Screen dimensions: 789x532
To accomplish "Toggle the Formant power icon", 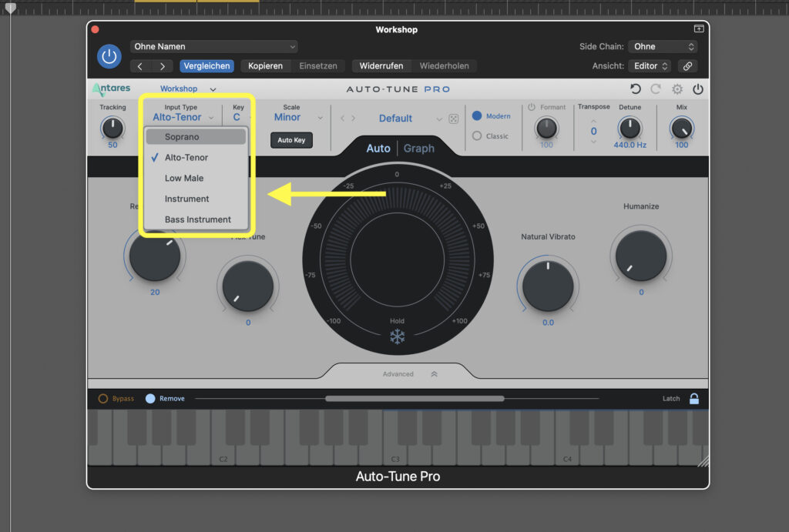I will click(x=532, y=107).
